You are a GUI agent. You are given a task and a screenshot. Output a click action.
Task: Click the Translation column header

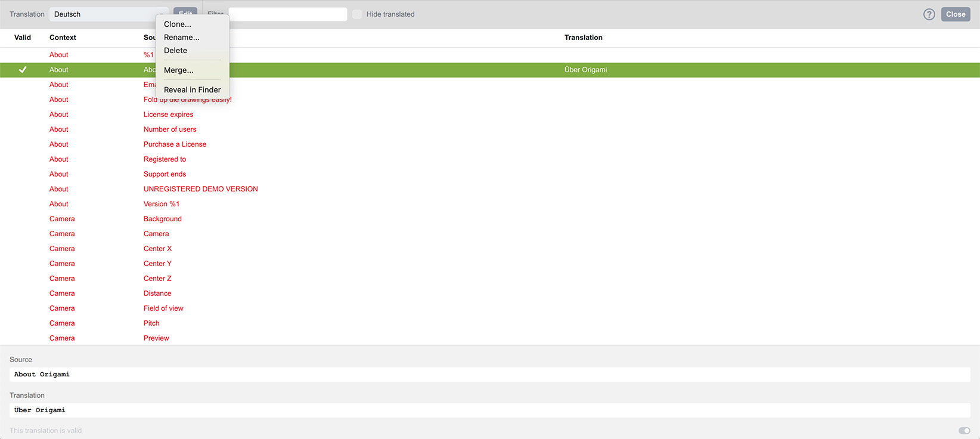click(x=583, y=38)
